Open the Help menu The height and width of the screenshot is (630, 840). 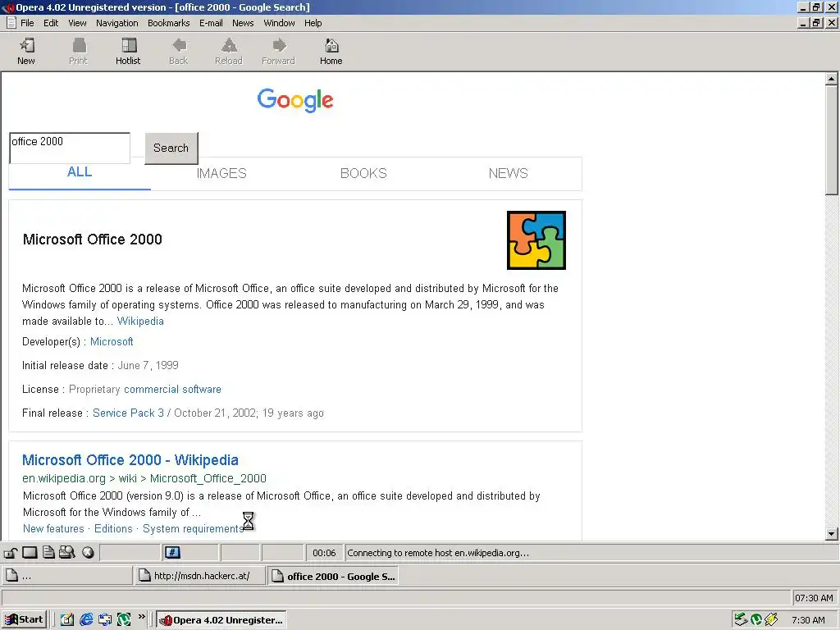tap(313, 23)
